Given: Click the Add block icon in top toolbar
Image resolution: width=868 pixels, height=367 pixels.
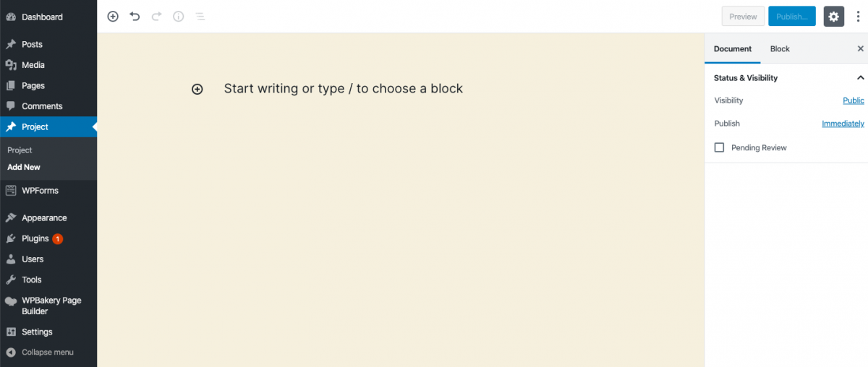Looking at the screenshot, I should coord(113,16).
